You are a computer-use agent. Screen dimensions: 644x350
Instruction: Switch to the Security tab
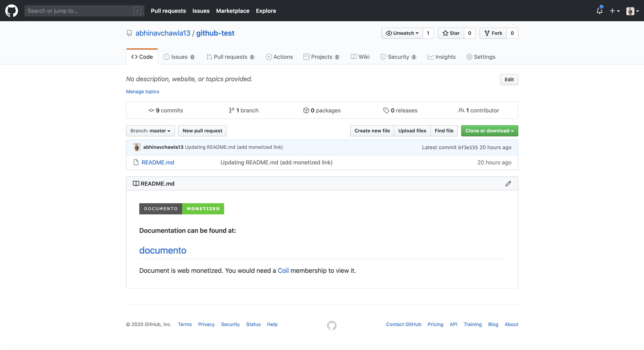point(398,57)
